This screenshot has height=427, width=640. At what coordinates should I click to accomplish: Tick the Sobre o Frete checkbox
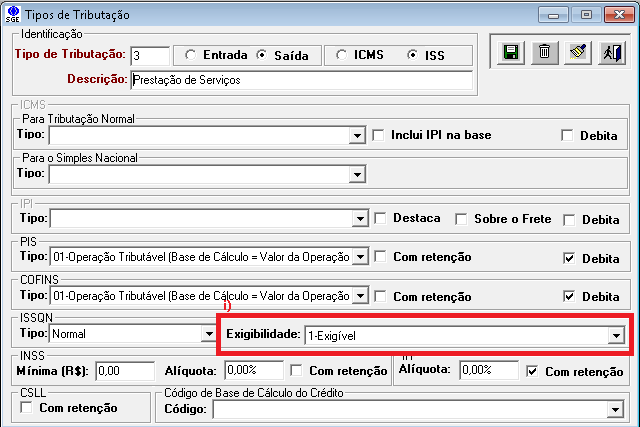pos(462,219)
